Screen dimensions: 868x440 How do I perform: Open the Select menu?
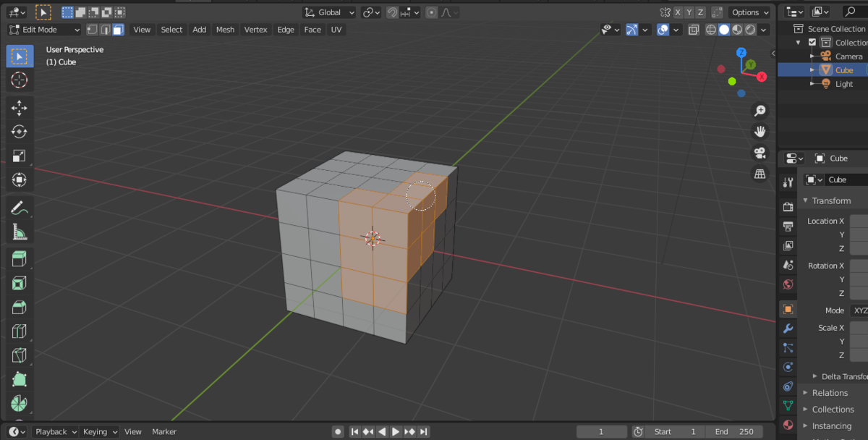click(171, 30)
